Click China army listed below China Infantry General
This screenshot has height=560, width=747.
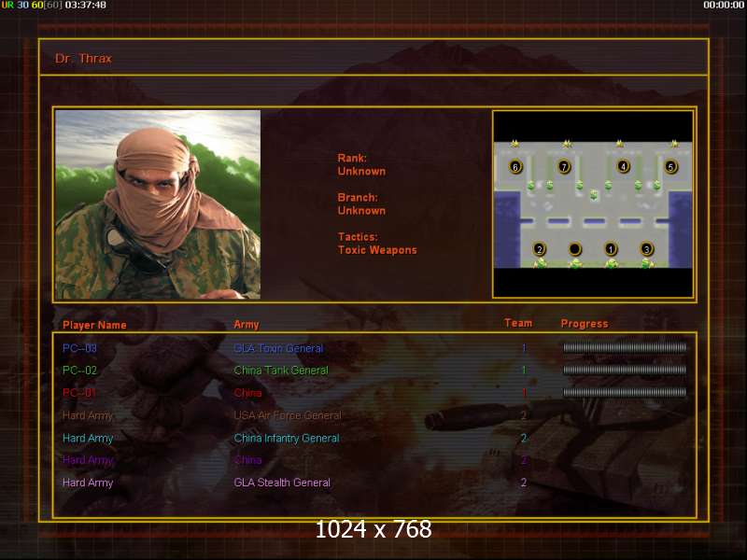click(247, 460)
